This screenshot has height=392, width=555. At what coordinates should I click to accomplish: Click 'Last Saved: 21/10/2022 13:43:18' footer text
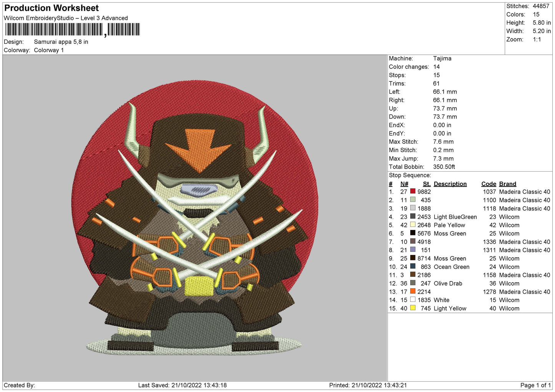click(182, 385)
